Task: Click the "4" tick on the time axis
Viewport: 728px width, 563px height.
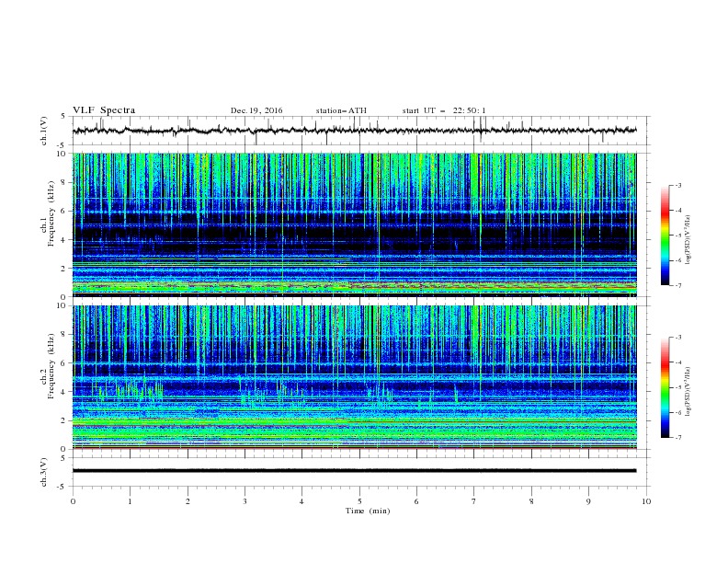Action: click(301, 501)
